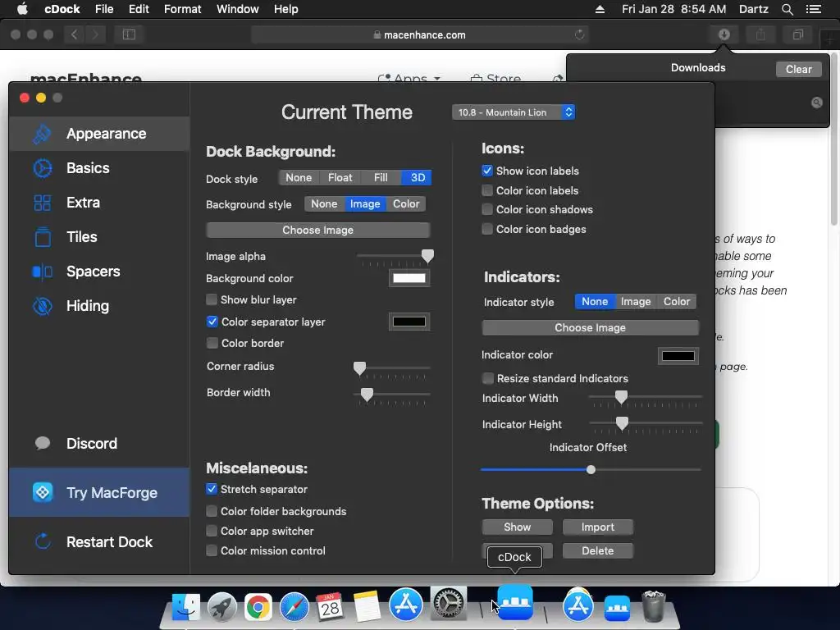Open the Hiding sidebar icon
Viewport: 840px width, 630px height.
pyautogui.click(x=43, y=306)
